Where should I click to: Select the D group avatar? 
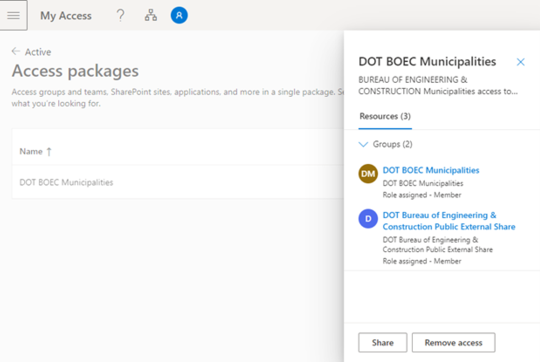point(368,219)
